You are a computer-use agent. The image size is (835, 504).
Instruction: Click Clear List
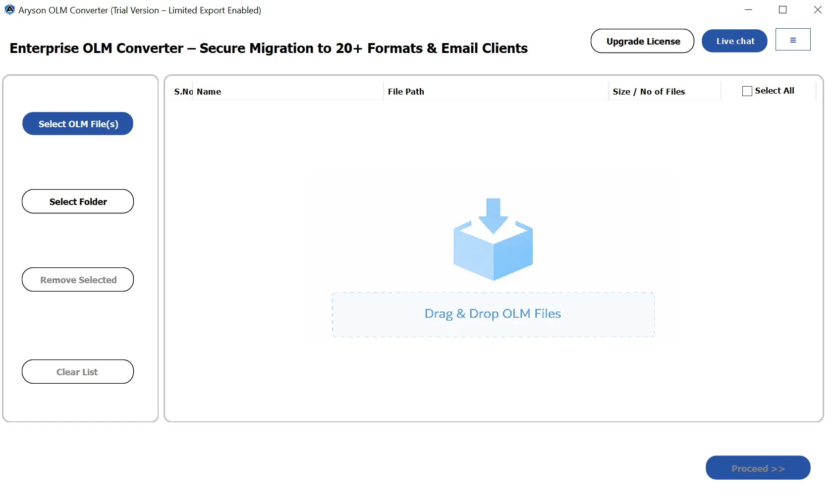click(77, 371)
